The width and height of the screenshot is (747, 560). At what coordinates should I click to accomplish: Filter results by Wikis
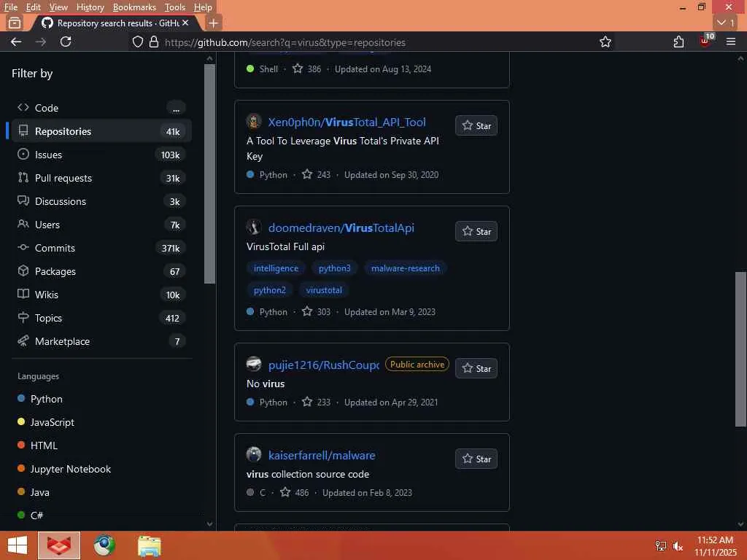pyautogui.click(x=101, y=295)
